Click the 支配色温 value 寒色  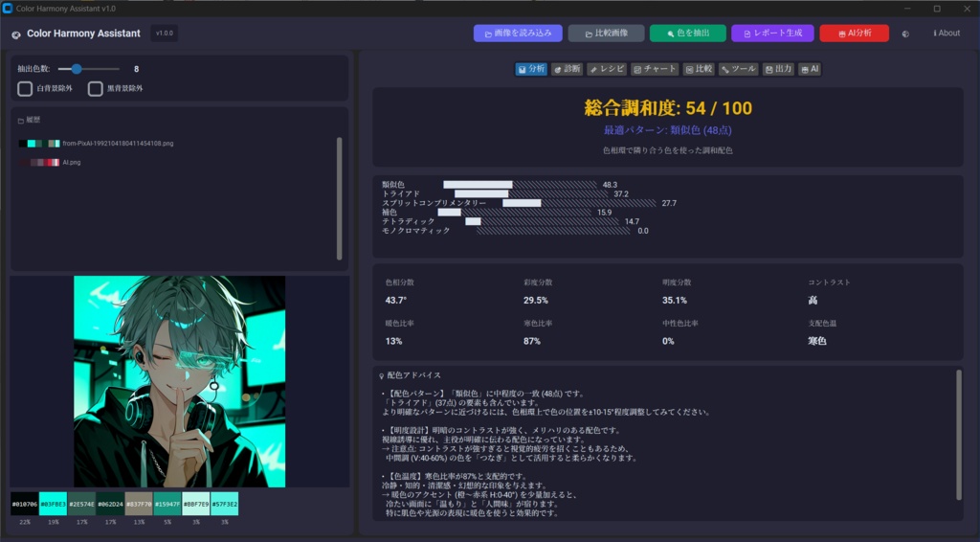[817, 341]
